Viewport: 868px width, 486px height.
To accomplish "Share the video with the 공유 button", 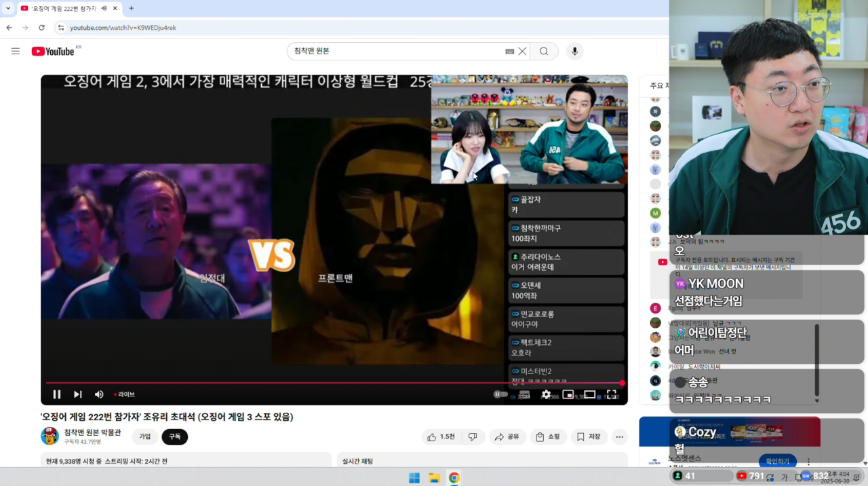I will [x=507, y=436].
